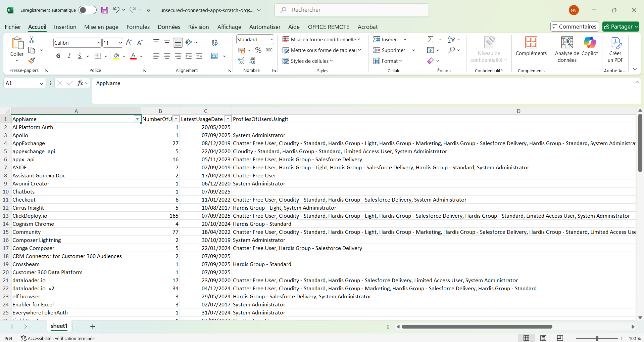Click the Format Painter brush
This screenshot has width=644, height=342.
pos(32,60)
